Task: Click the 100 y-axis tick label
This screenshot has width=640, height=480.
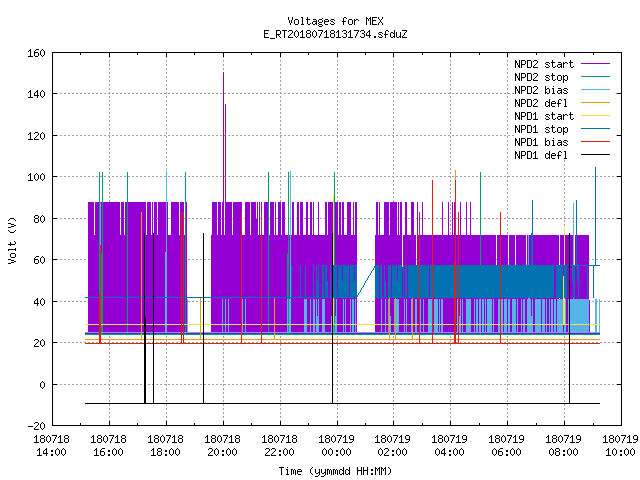Action: 36,178
